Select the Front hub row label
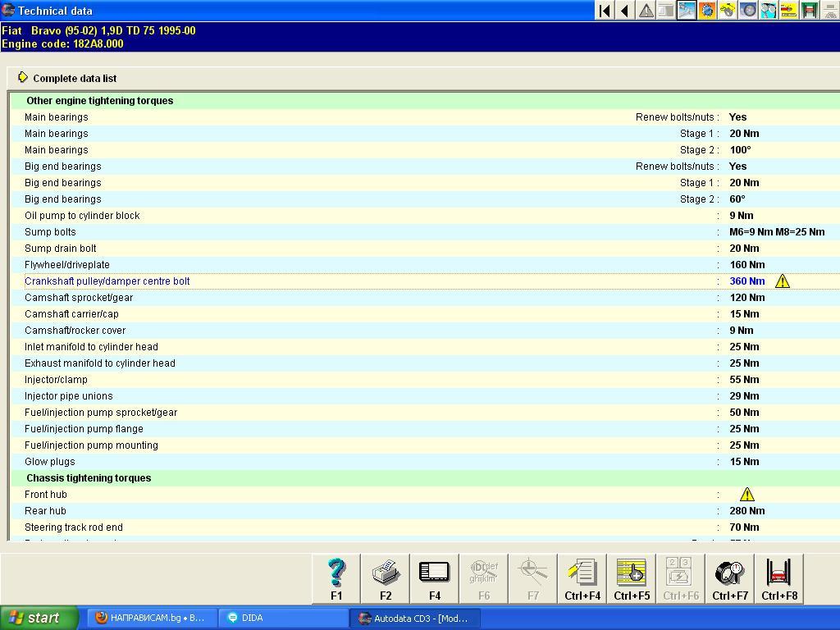 click(46, 495)
